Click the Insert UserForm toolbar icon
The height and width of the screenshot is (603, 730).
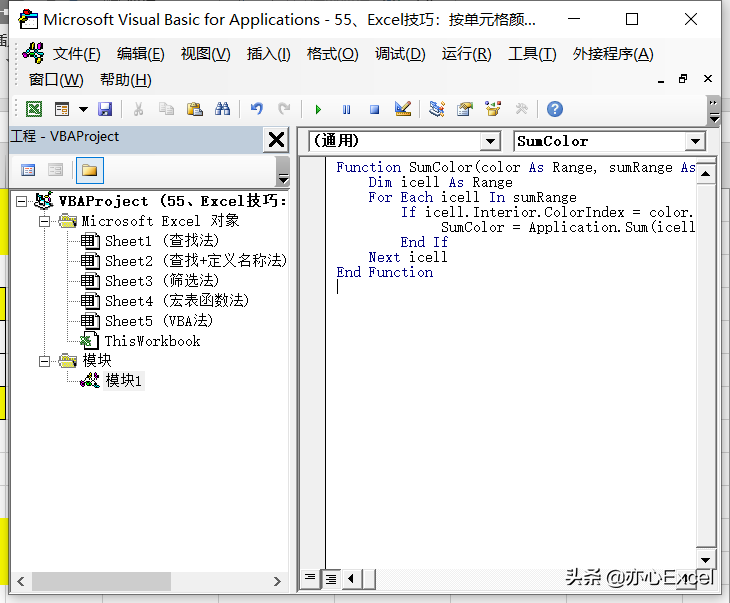pos(61,109)
